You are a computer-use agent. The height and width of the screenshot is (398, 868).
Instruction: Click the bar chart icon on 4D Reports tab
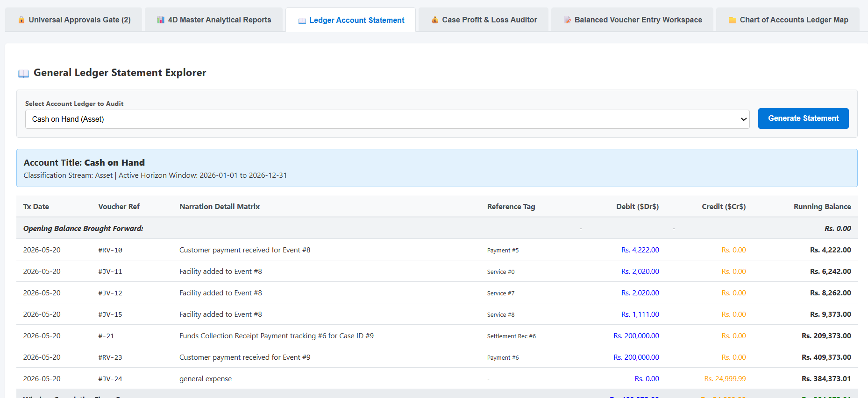click(161, 20)
